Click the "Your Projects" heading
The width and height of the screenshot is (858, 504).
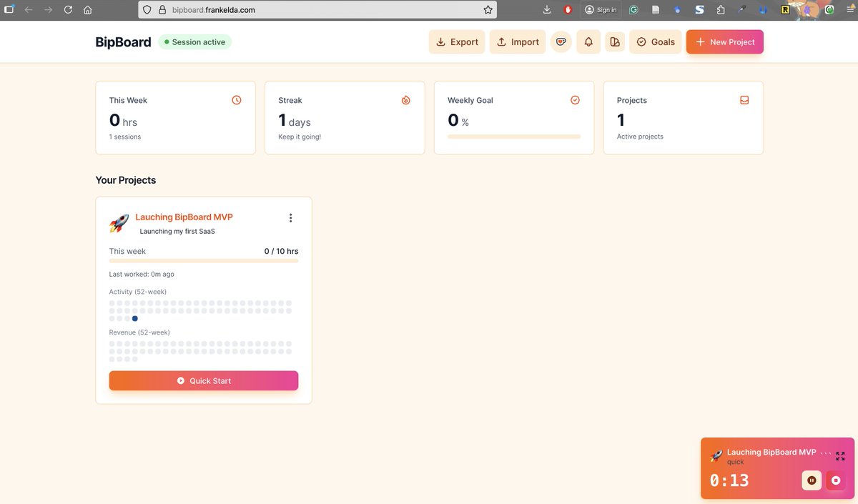click(126, 180)
